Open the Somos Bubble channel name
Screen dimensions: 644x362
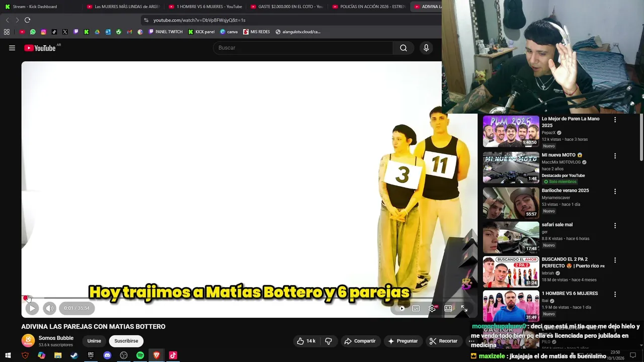tap(56, 338)
